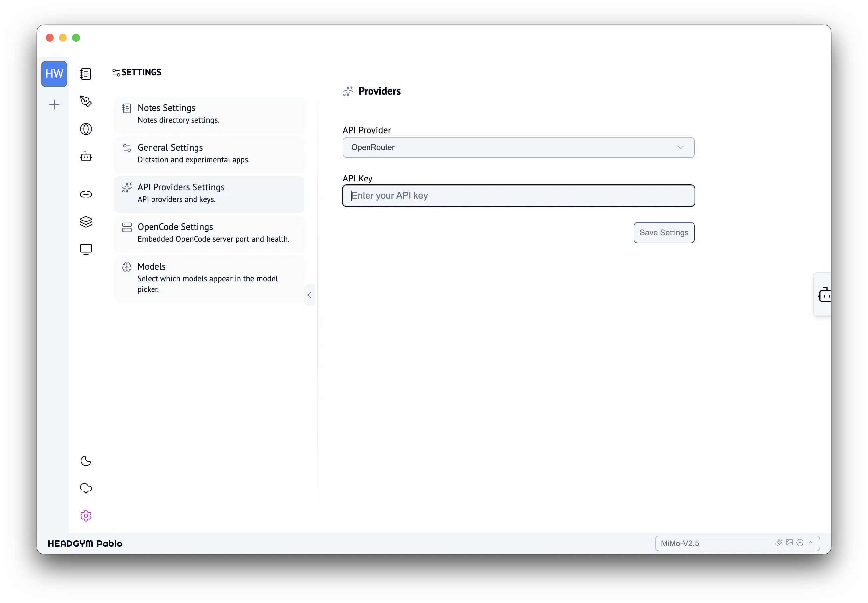Click the brain reasoning icon in model bar
The width and height of the screenshot is (868, 603).
[800, 543]
